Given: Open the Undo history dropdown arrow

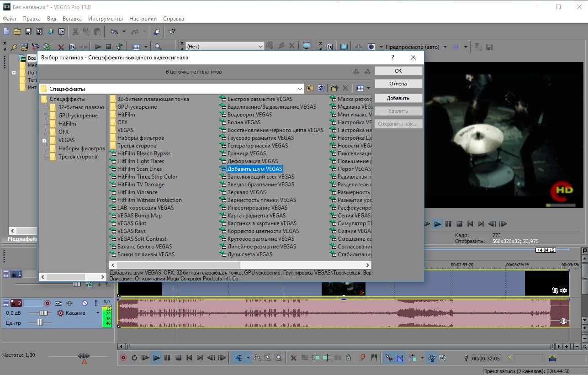Looking at the screenshot, I should coord(124,32).
